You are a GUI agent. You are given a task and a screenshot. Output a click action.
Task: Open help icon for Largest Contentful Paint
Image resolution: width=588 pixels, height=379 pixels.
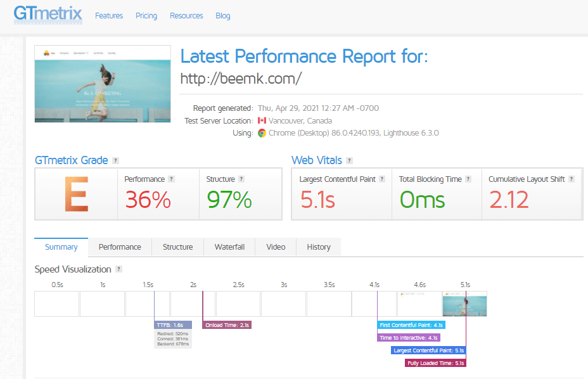coord(382,179)
